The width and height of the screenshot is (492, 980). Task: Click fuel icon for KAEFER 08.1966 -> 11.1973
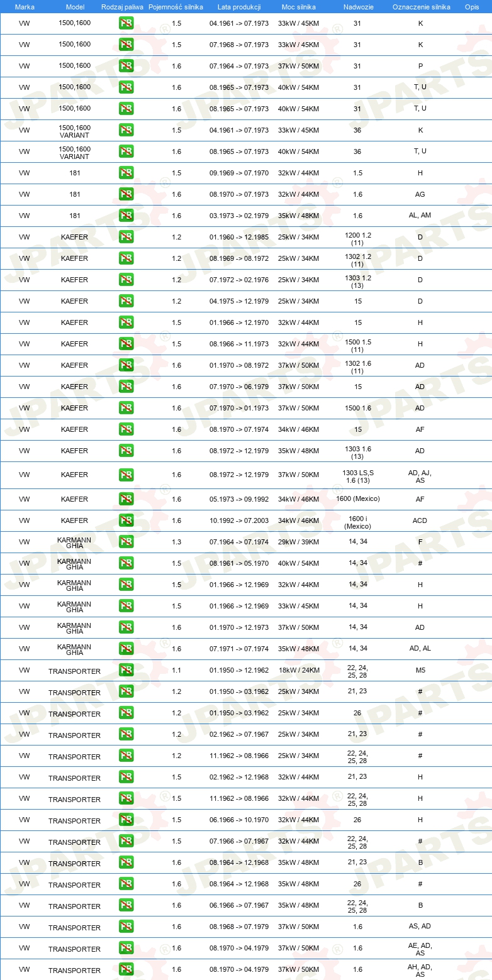click(126, 344)
